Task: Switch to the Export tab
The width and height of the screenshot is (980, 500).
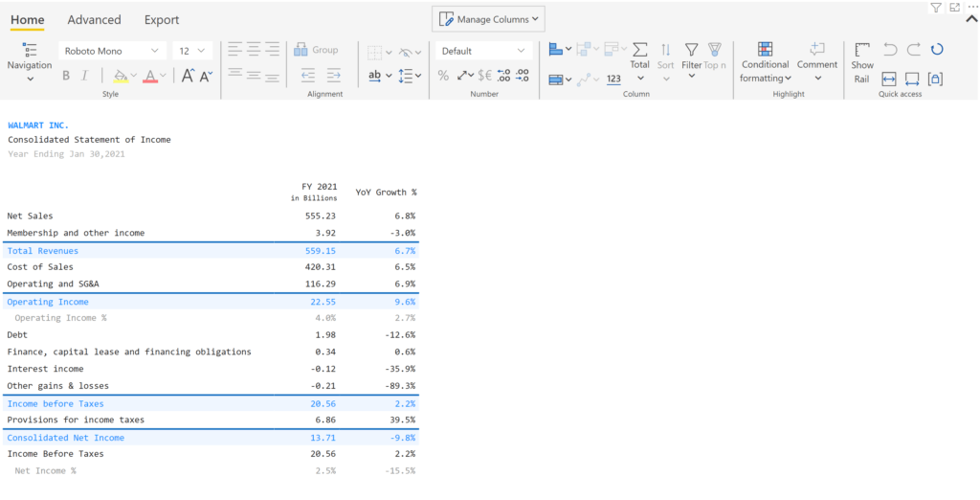Action: coord(162,20)
